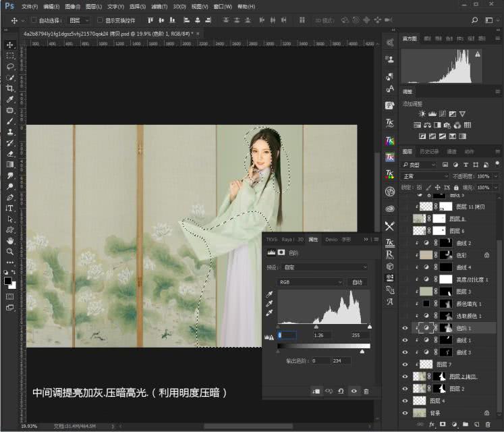Select the Zoom tool in the toolbox

coord(10,251)
